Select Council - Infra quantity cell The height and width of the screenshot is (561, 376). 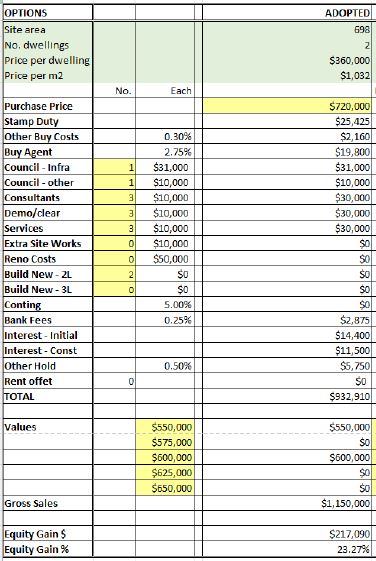point(114,167)
